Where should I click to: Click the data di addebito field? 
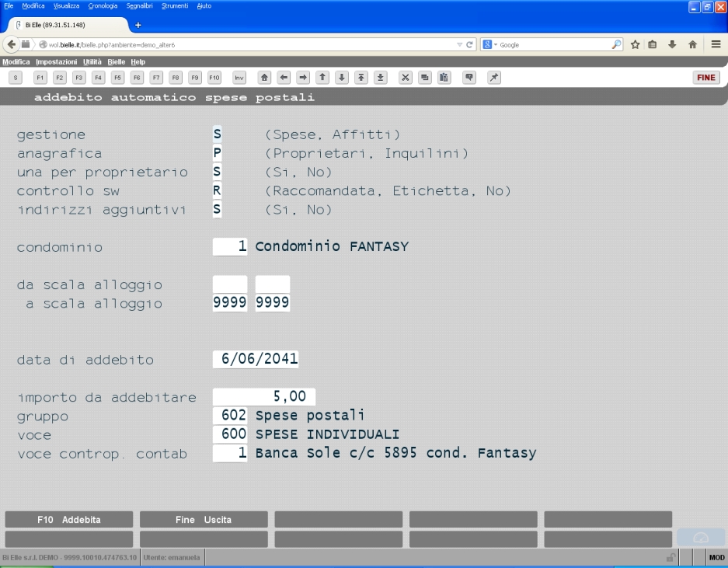(256, 359)
